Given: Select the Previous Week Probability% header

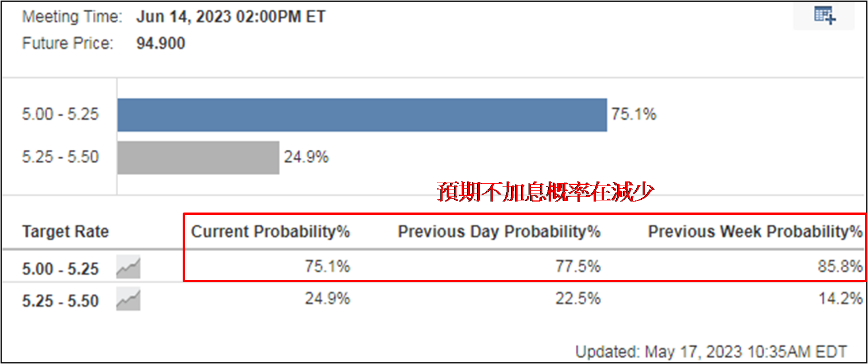Looking at the screenshot, I should (755, 232).
